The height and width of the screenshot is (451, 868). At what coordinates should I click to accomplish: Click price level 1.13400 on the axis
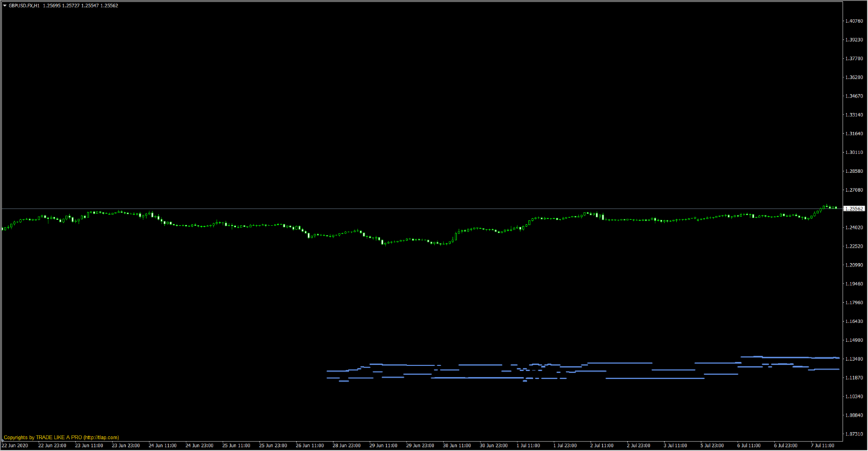click(855, 359)
